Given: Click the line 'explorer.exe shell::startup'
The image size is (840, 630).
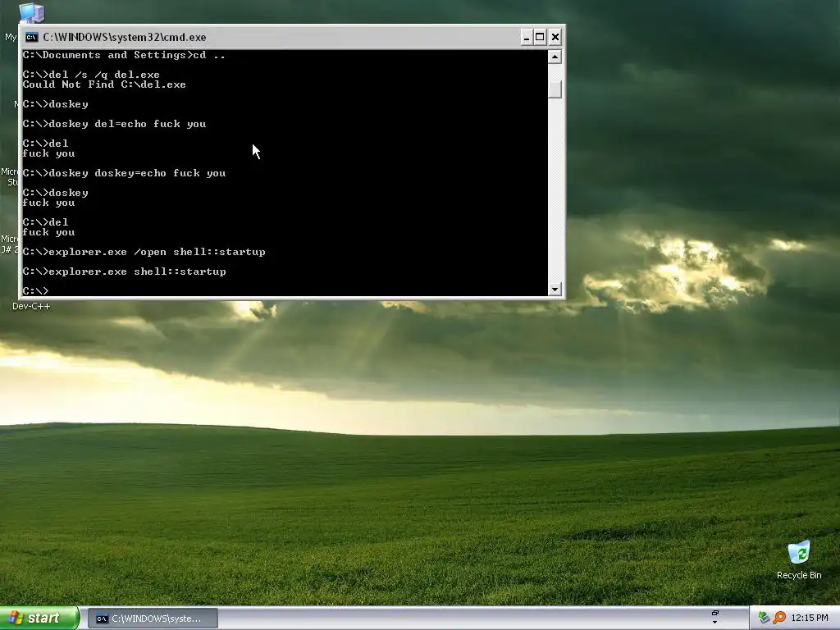Looking at the screenshot, I should click(125, 272).
